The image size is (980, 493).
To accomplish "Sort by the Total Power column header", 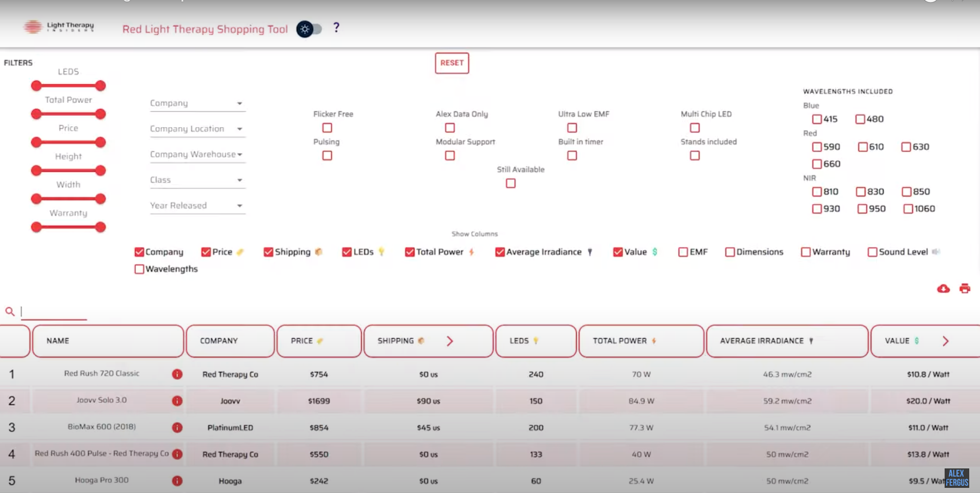I will point(641,341).
